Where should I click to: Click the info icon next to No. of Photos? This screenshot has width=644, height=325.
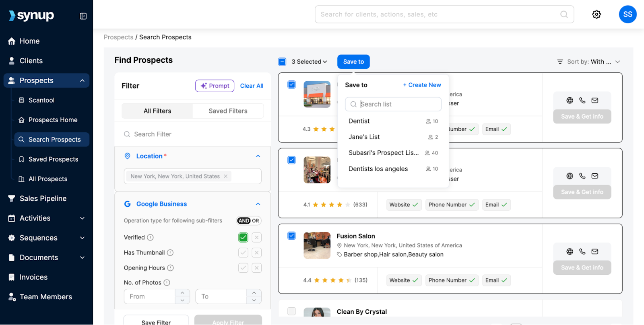coord(167,283)
